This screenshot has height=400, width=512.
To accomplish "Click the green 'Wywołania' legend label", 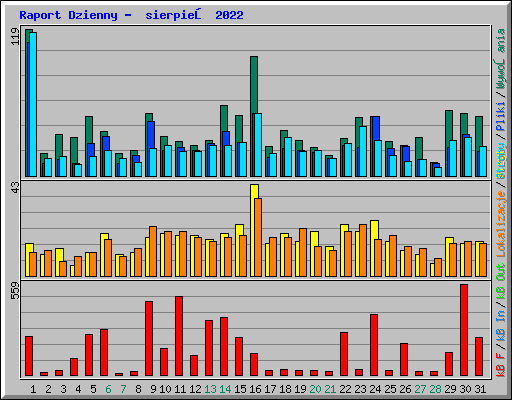I will (501, 59).
